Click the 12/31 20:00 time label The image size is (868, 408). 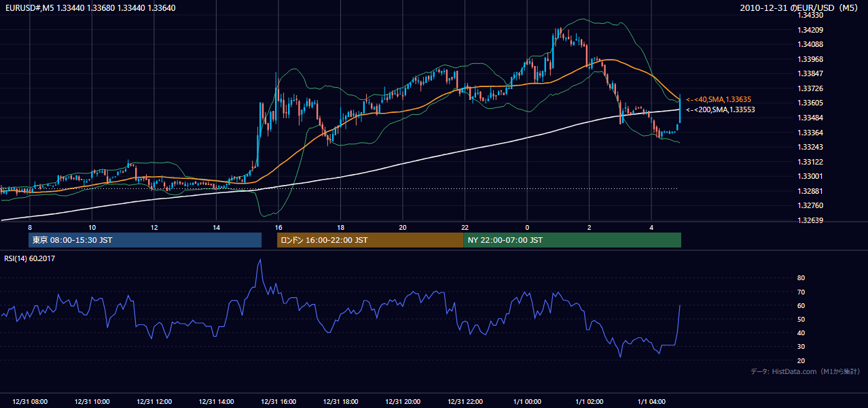(403, 402)
